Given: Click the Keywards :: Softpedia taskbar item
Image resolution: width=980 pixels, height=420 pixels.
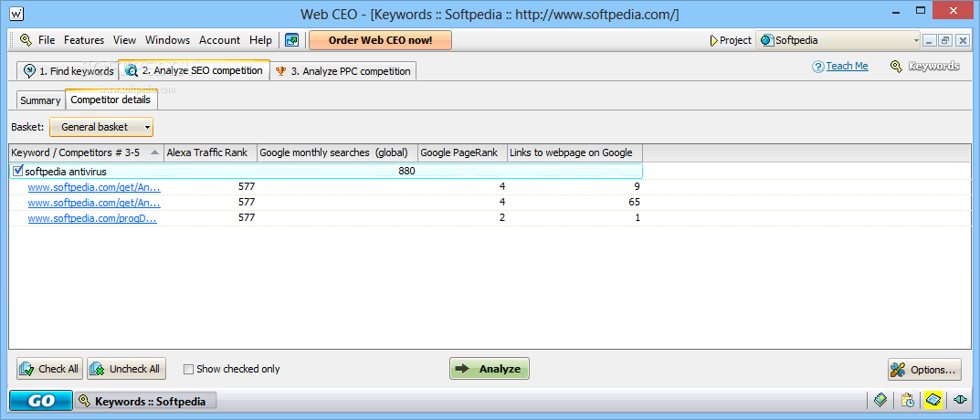Looking at the screenshot, I should click(145, 401).
